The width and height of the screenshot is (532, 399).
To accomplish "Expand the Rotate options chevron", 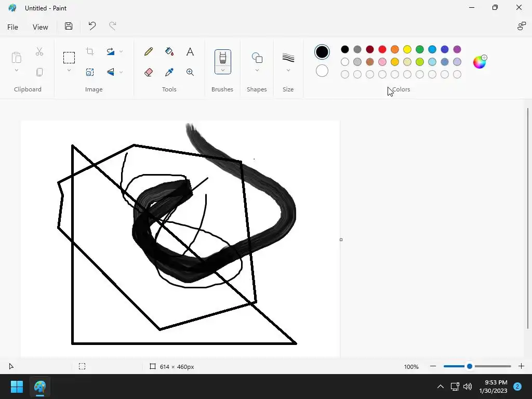I will 121,51.
